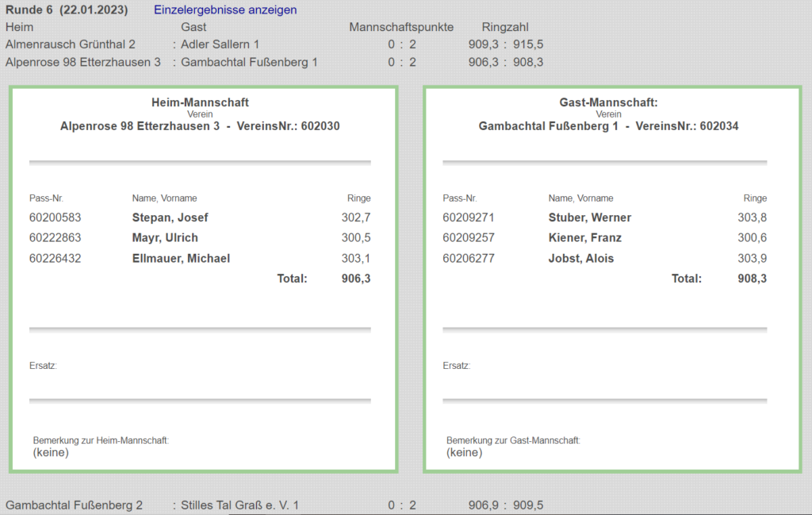Click guest team 'Adler Sallern 1'
Viewport: 812px width, 515px height.
[220, 44]
